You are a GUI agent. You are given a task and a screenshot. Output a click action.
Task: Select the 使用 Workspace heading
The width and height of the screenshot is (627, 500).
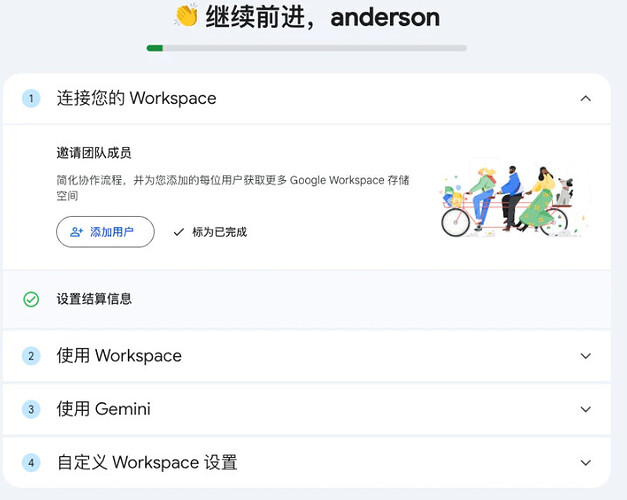[x=119, y=356]
